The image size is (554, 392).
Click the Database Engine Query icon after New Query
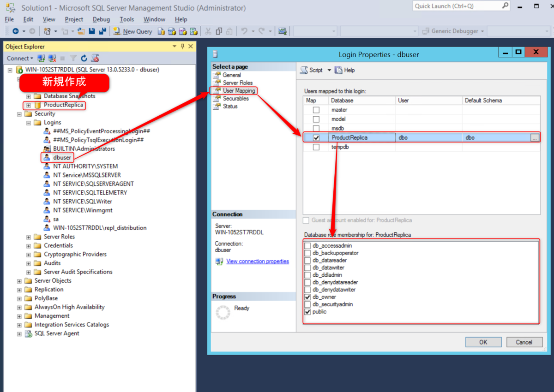pos(161,31)
